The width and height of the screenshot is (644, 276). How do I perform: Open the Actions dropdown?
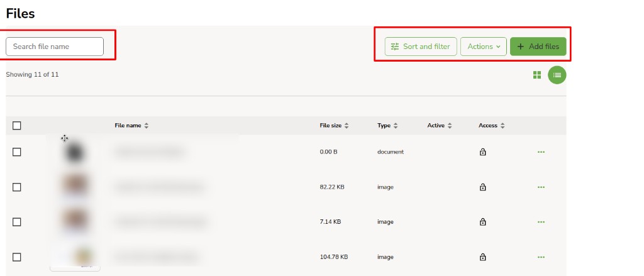(484, 47)
